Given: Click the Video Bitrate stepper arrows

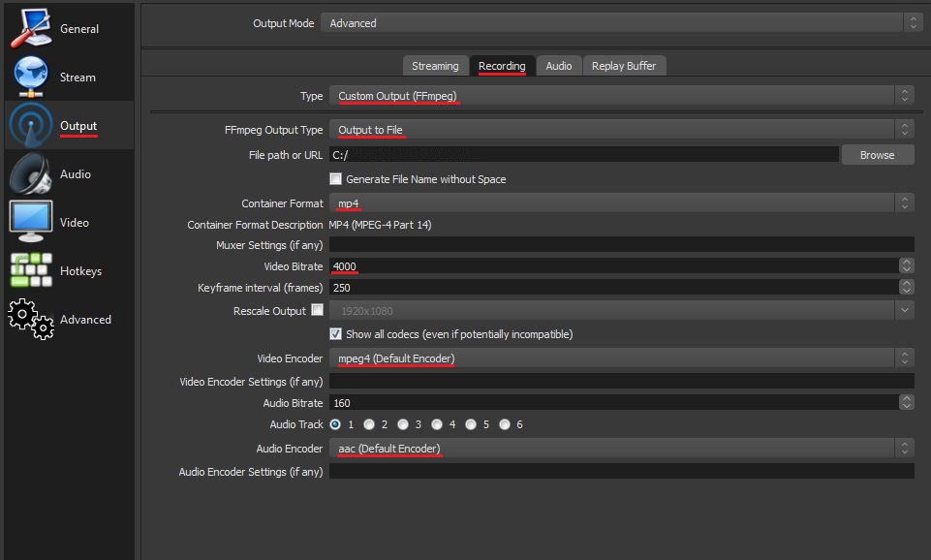Looking at the screenshot, I should click(x=907, y=266).
